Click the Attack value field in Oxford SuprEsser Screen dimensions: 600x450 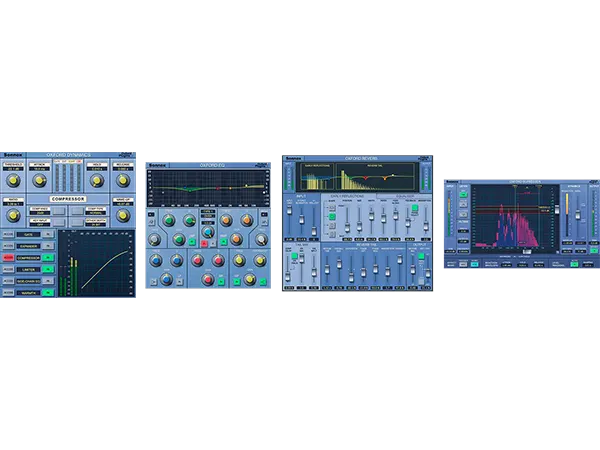[507, 265]
